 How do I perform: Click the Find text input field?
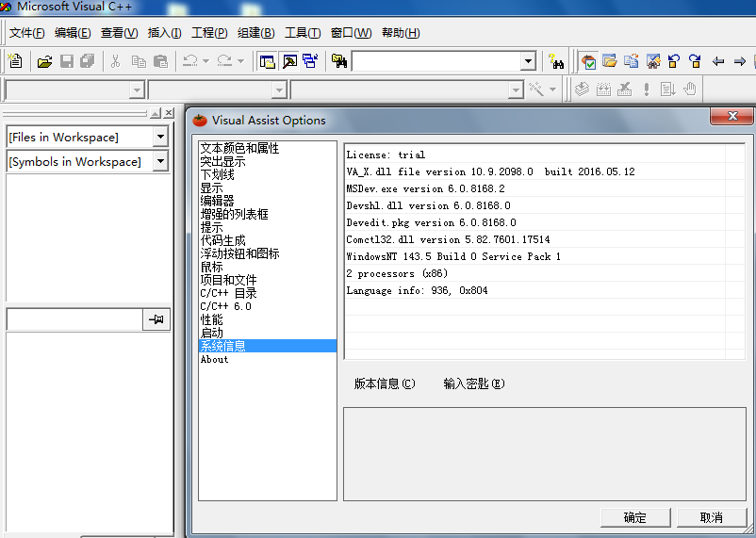436,61
